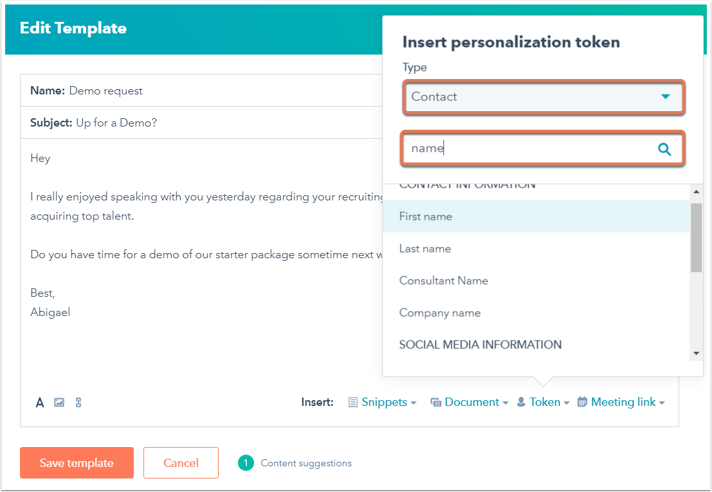Click the insert image icon

[x=59, y=402]
